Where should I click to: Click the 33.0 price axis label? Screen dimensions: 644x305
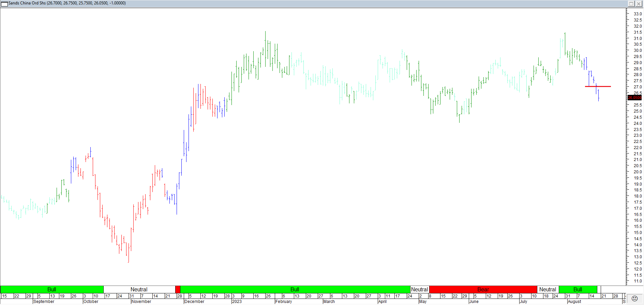tap(638, 14)
